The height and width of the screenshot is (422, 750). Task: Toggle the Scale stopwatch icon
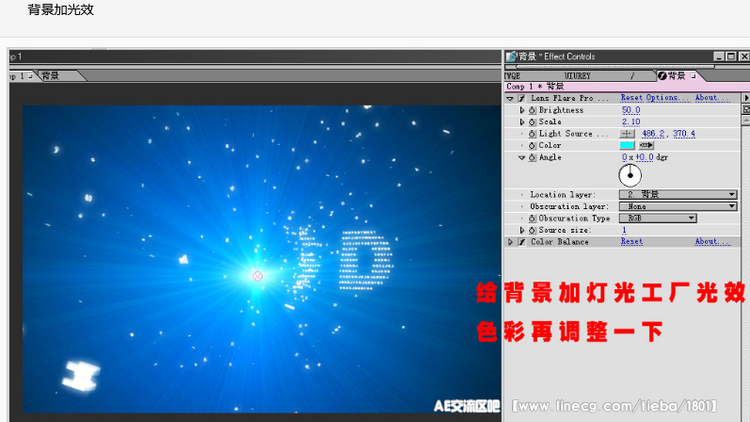[x=532, y=122]
